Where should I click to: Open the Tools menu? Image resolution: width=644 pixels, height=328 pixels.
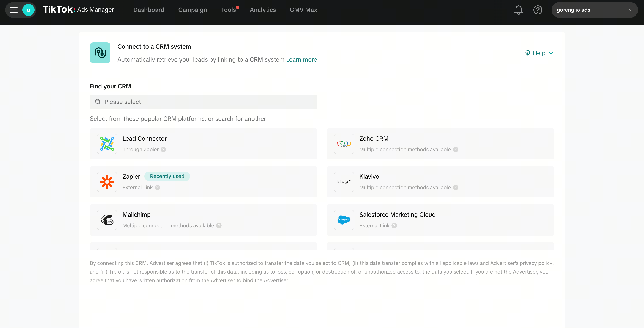click(229, 10)
